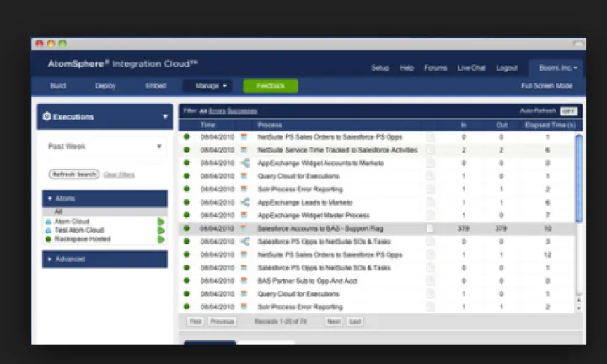607x364 pixels.
Task: Open log icon for NetSuite Service Time Tracked row
Action: pos(430,150)
